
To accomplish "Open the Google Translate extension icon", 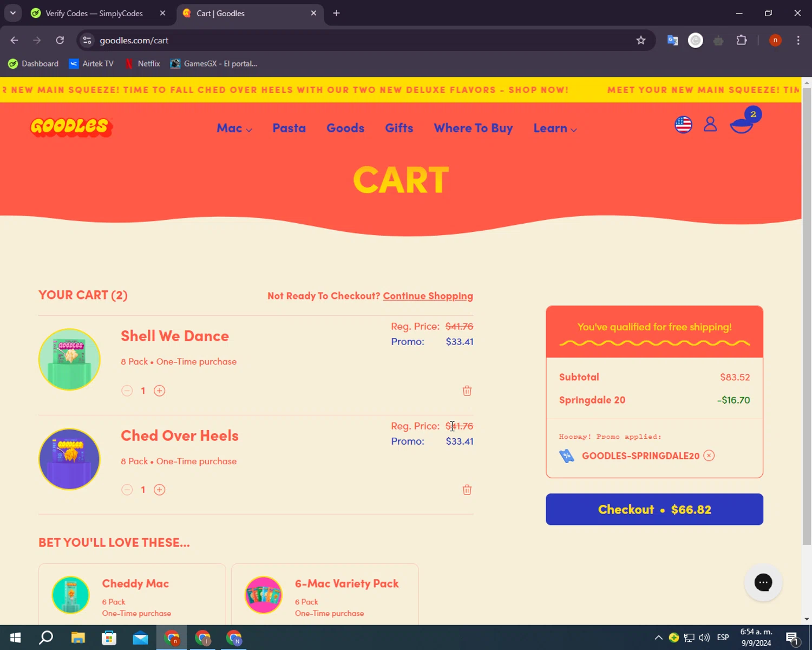I will [x=672, y=41].
